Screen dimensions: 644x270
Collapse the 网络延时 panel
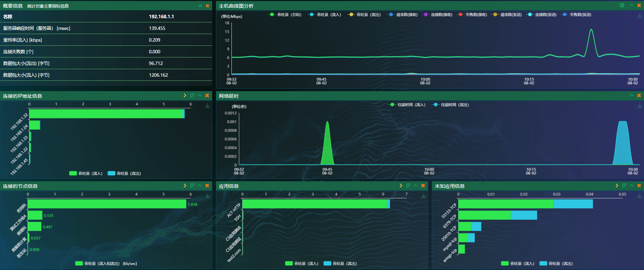click(632, 95)
